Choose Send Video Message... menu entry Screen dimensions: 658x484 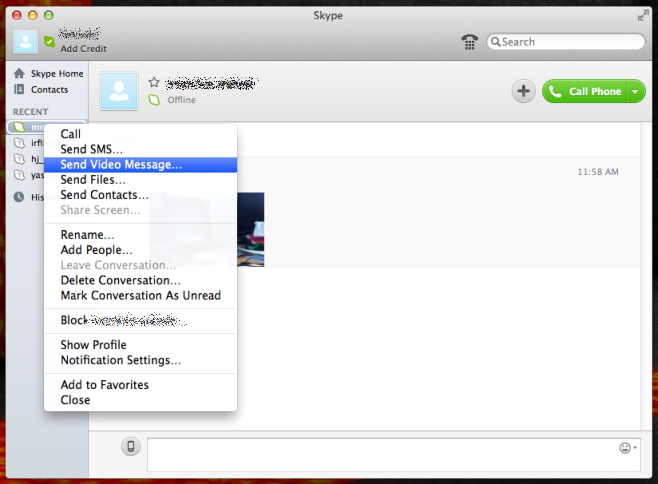coord(141,165)
